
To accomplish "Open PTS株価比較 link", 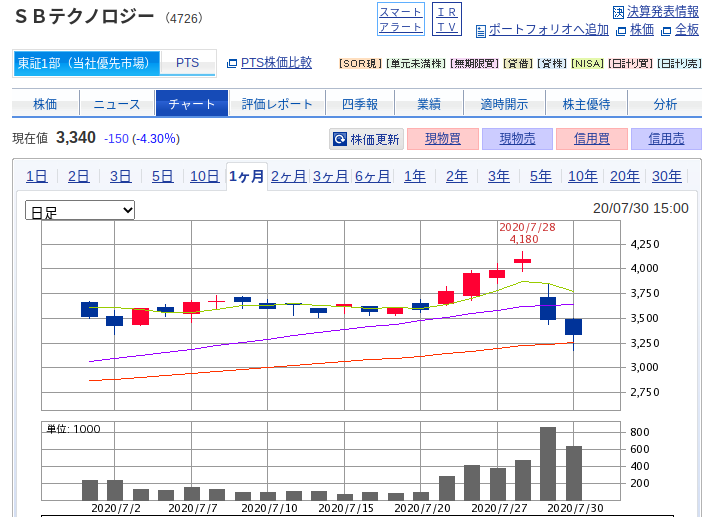I will pos(276,62).
